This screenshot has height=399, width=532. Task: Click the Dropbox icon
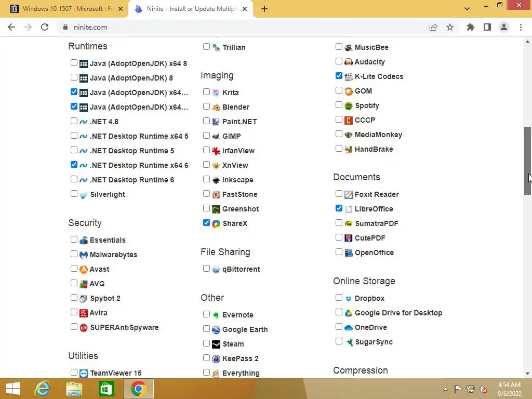point(349,299)
